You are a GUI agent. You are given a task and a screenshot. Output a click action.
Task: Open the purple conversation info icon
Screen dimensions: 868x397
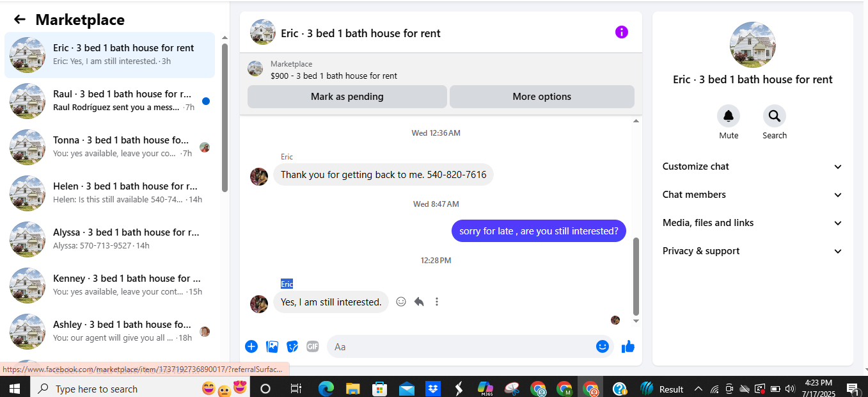[622, 32]
